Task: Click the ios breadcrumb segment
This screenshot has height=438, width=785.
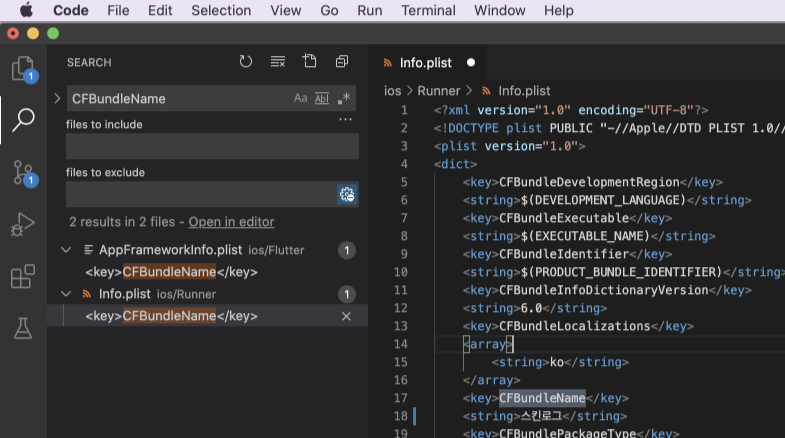Action: [392, 91]
